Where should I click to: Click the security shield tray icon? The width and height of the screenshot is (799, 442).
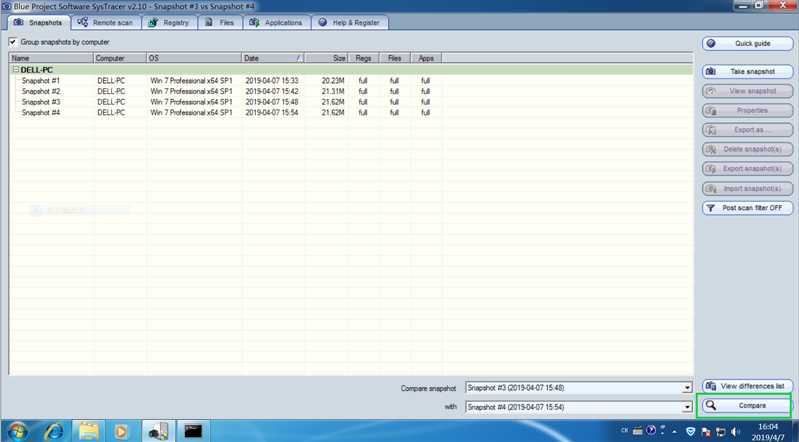(690, 432)
